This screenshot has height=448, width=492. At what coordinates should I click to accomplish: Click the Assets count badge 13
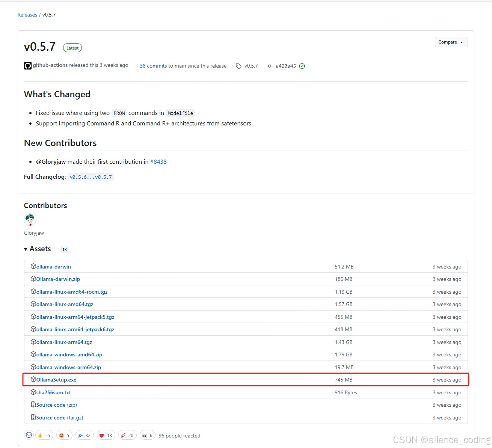pos(65,249)
